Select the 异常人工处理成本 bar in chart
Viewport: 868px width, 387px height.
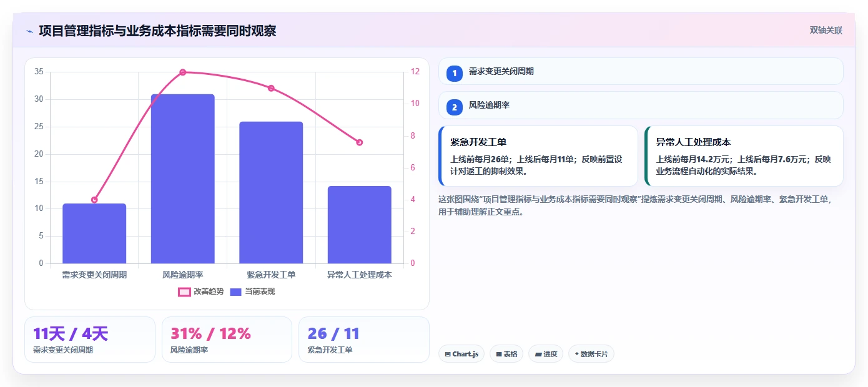pyautogui.click(x=360, y=225)
